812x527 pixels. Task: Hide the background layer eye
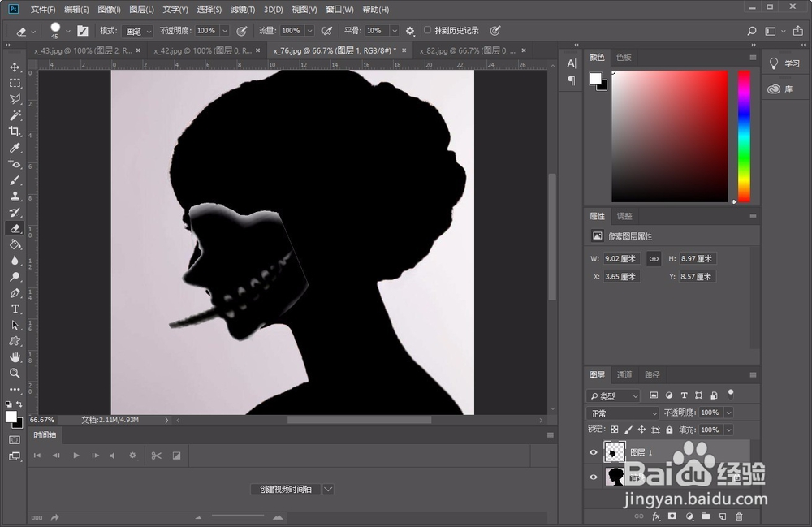594,477
